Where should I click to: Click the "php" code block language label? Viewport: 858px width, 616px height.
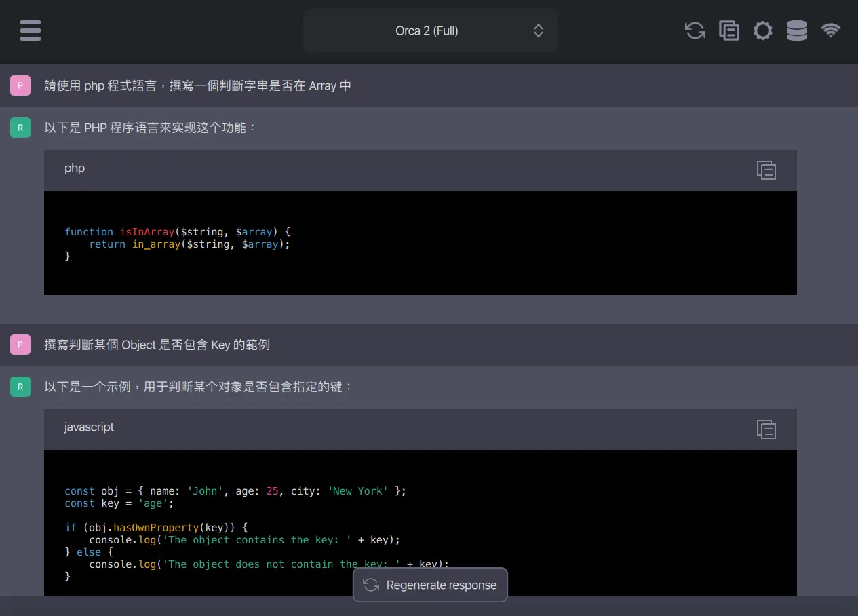[x=75, y=168]
